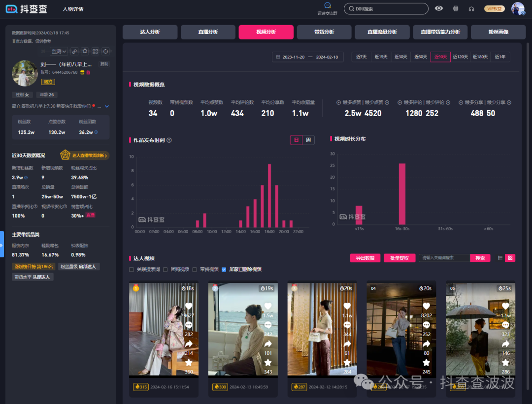Click the 16s-30s bar in duration chart
This screenshot has width=532, height=404.
(402, 194)
